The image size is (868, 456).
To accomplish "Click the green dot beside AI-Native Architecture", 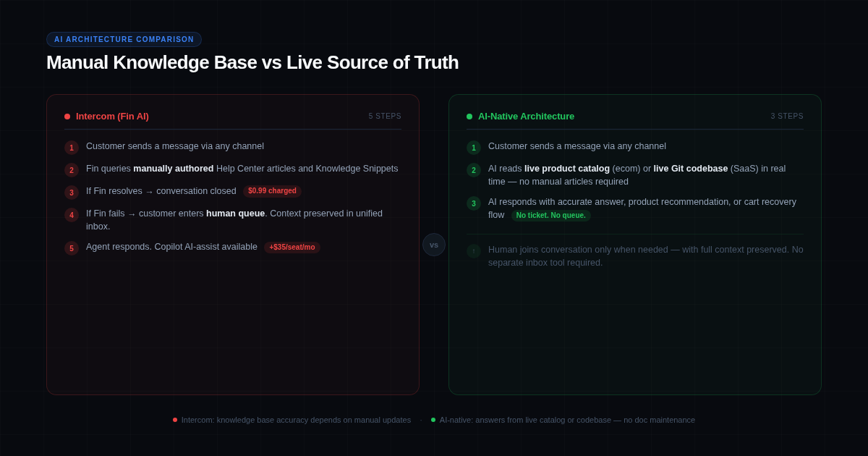I will pyautogui.click(x=469, y=117).
